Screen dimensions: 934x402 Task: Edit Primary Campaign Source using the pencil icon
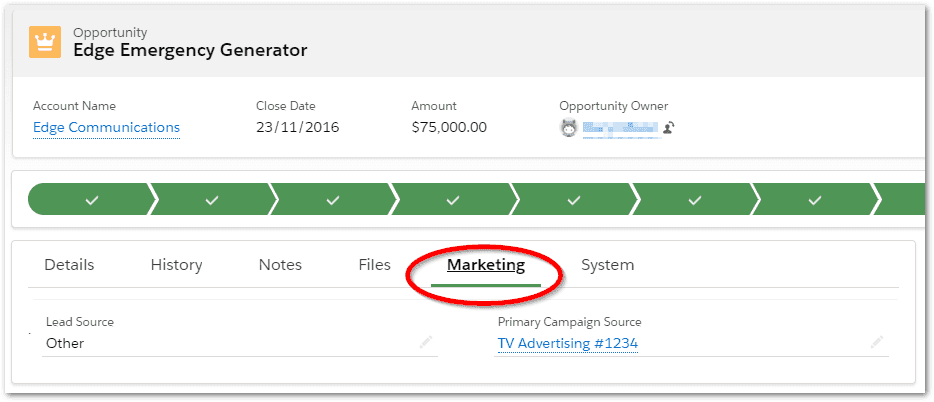[877, 342]
